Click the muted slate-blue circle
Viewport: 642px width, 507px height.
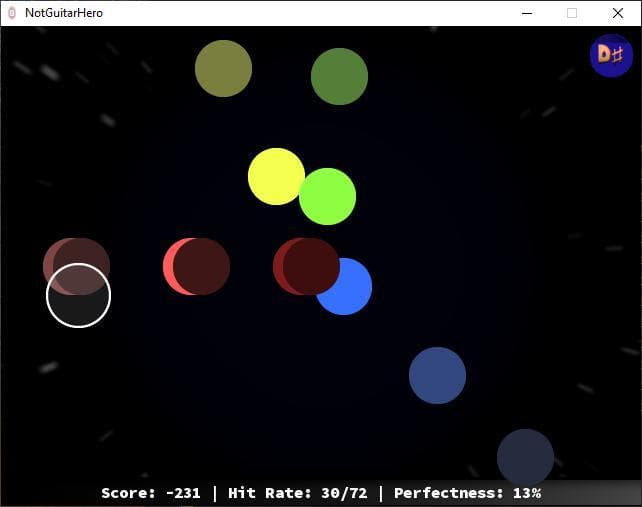click(437, 376)
